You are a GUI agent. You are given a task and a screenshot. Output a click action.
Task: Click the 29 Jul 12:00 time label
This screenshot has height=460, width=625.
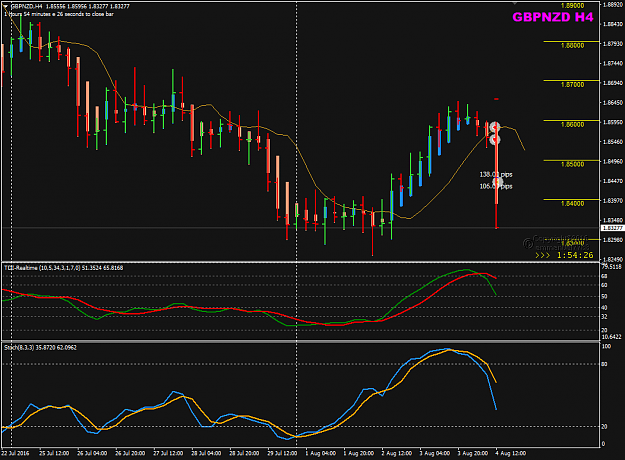click(x=282, y=453)
